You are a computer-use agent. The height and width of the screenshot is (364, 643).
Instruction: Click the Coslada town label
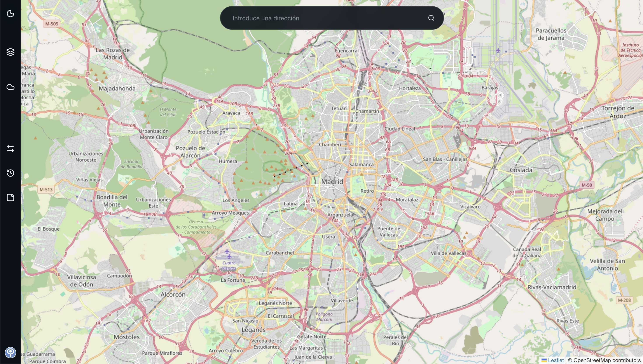pos(521,170)
